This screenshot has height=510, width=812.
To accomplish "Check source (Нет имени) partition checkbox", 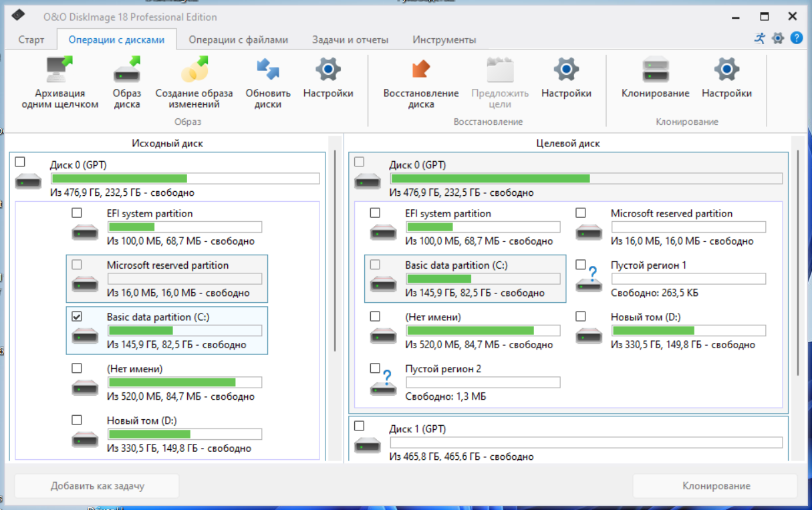I will pyautogui.click(x=77, y=368).
